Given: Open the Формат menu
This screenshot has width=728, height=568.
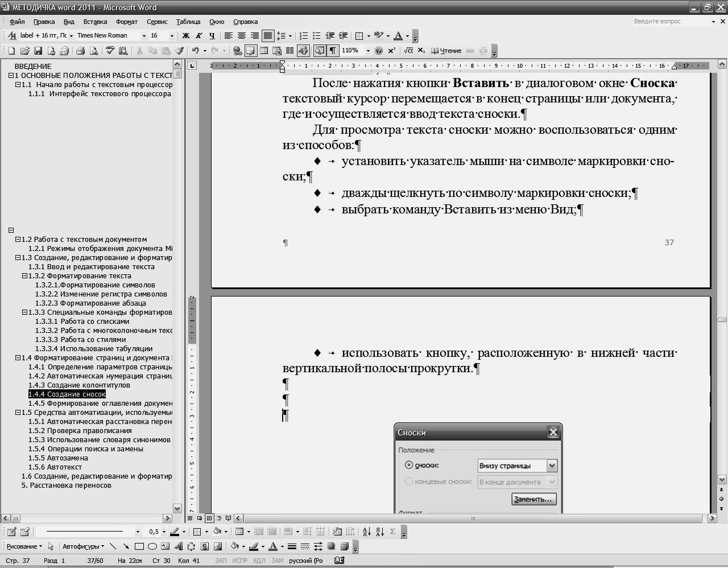Looking at the screenshot, I should tap(127, 22).
